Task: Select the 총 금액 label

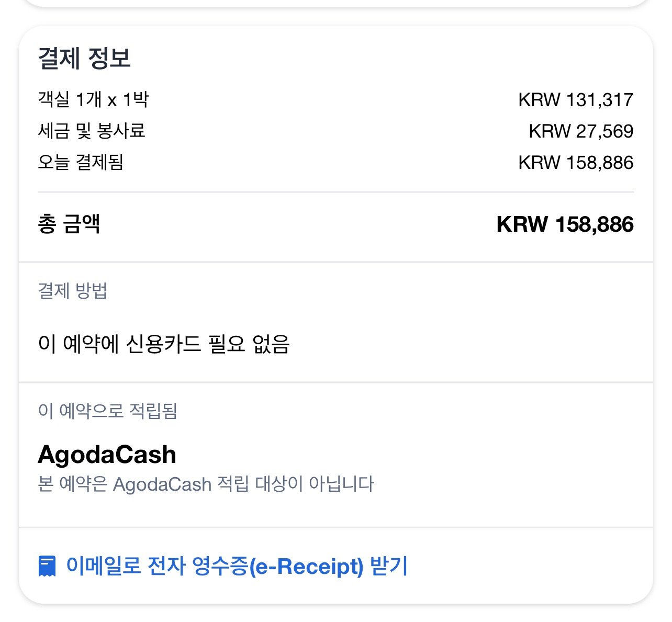Action: (x=69, y=224)
